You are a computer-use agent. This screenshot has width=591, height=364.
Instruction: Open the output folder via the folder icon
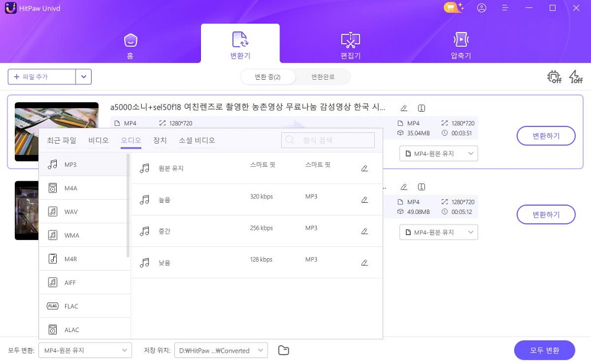point(283,350)
